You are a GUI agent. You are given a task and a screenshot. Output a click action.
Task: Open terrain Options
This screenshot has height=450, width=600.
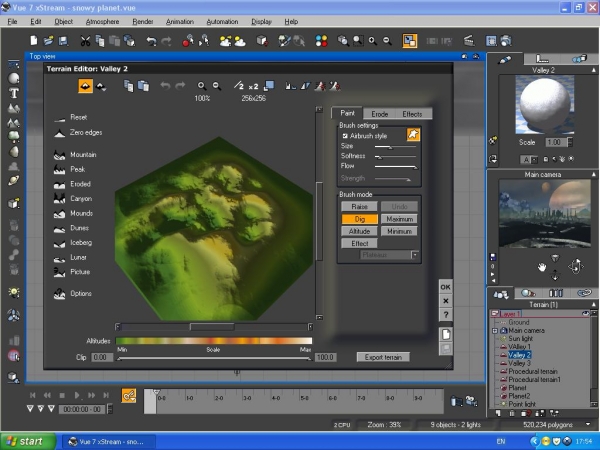tap(73, 293)
